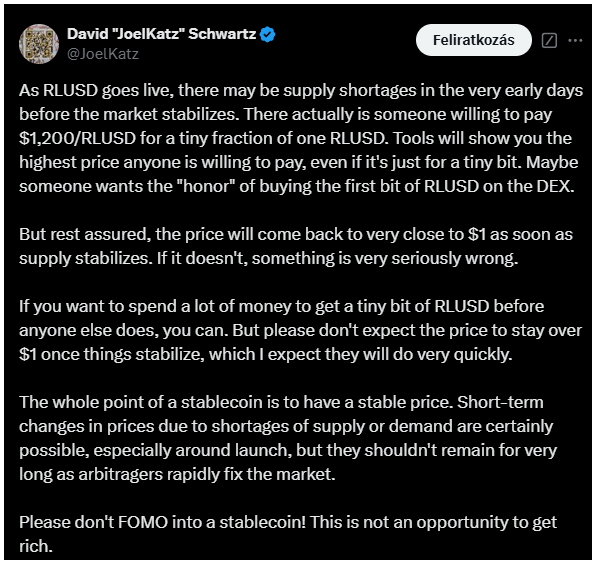Click the text "RLUSD on the DEX"
Viewport: 596px width, 564px height.
click(499, 186)
